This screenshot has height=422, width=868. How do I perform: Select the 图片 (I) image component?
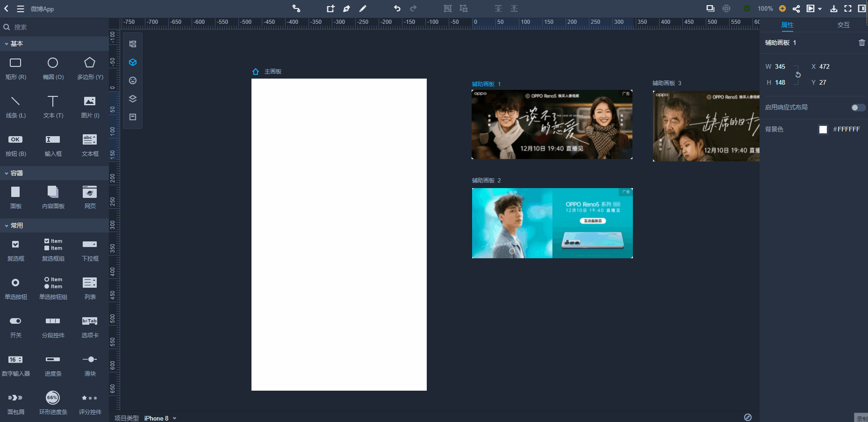click(x=90, y=107)
